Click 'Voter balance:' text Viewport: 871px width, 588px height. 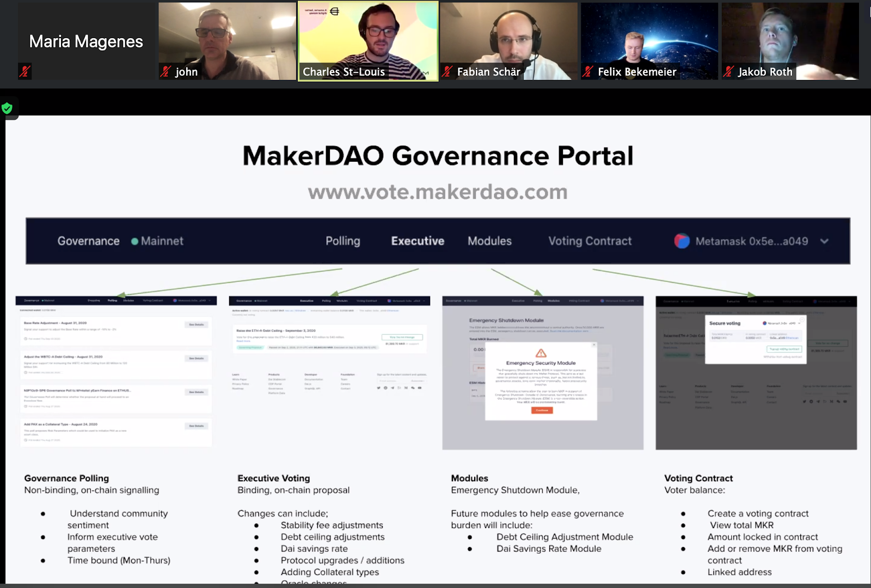coord(695,490)
